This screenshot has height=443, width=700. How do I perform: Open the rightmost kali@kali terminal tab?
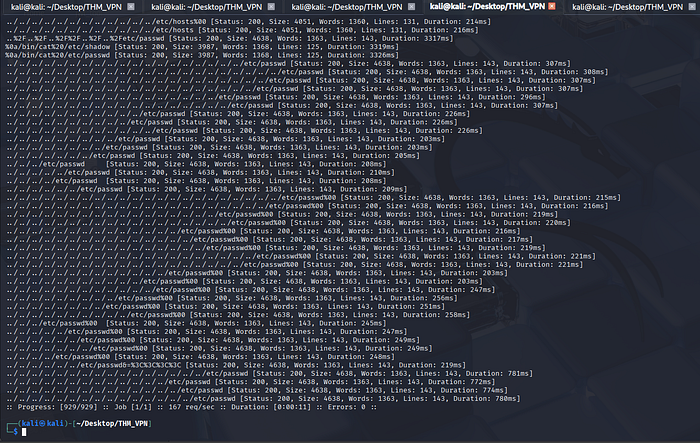click(627, 7)
